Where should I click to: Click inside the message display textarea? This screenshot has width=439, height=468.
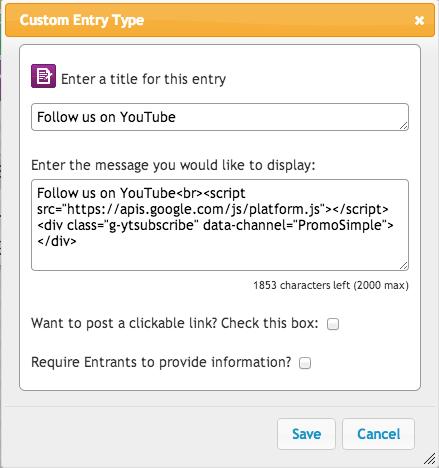(220, 225)
